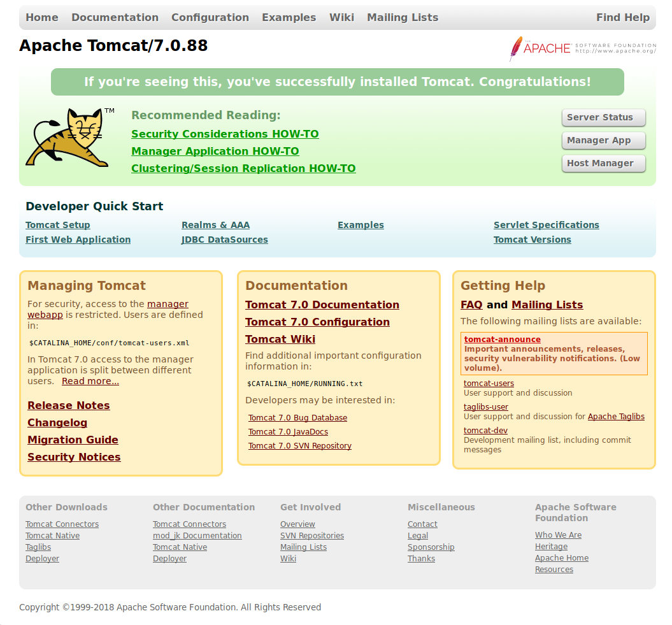
Task: Follow the manager webapp link
Action: (168, 304)
